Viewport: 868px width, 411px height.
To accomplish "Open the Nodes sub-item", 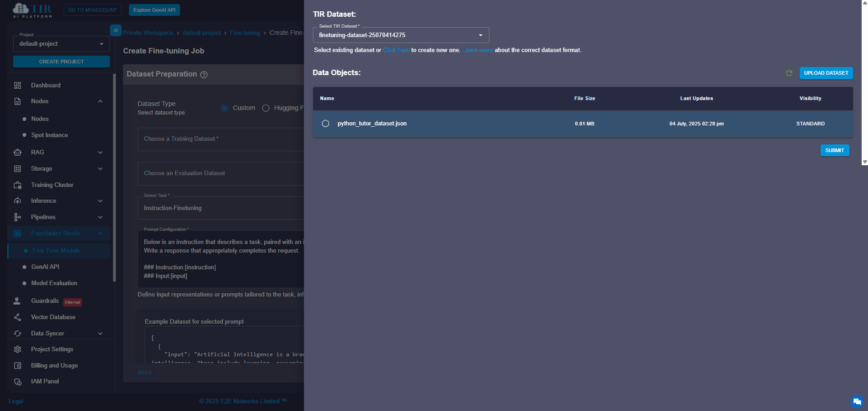I will click(x=40, y=119).
